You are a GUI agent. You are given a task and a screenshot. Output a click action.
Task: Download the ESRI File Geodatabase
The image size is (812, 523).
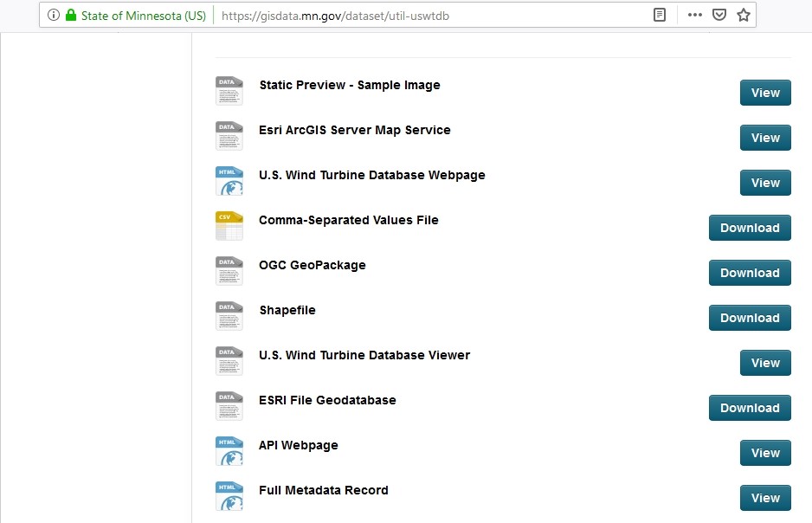pos(750,408)
